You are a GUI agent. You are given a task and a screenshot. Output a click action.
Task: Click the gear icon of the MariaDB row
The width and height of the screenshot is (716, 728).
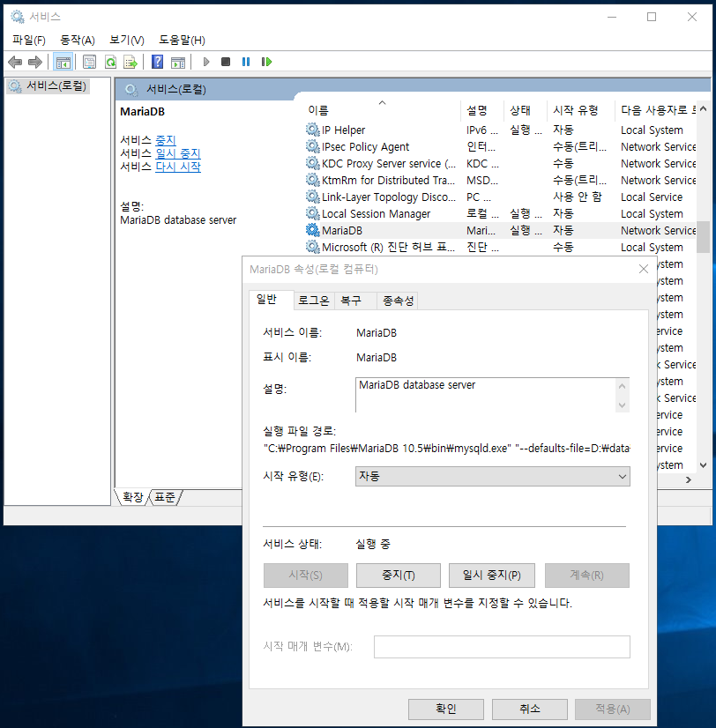click(x=312, y=230)
